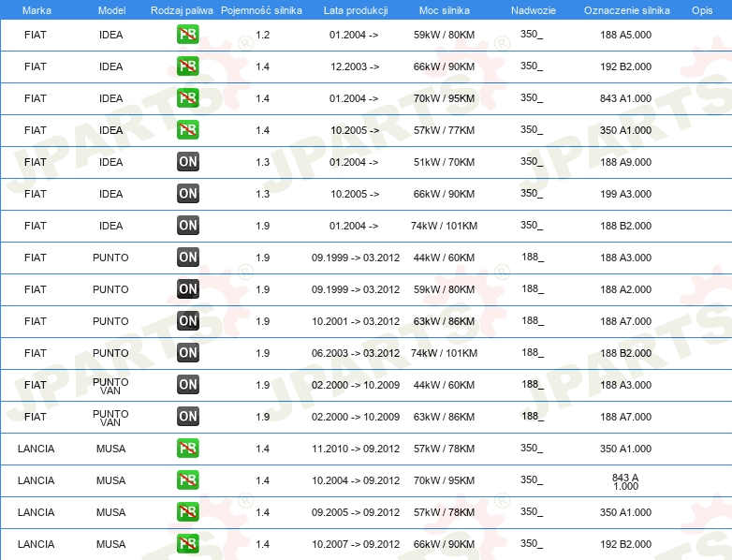Click the ON icon in the Punto 09.1999 44kW / 60KM row
The image size is (732, 560).
click(187, 257)
